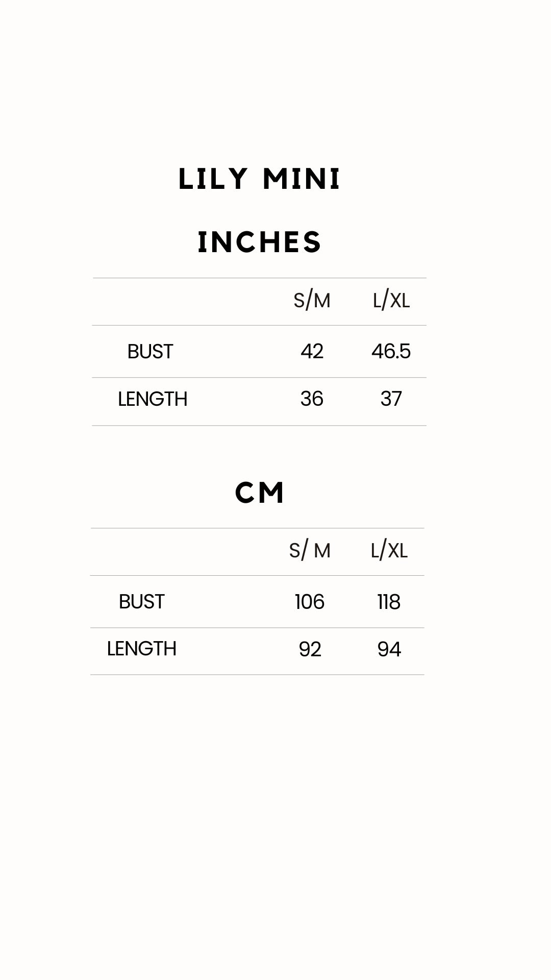The width and height of the screenshot is (551, 980).
Task: Select the 92 length centimeter value
Action: point(310,649)
